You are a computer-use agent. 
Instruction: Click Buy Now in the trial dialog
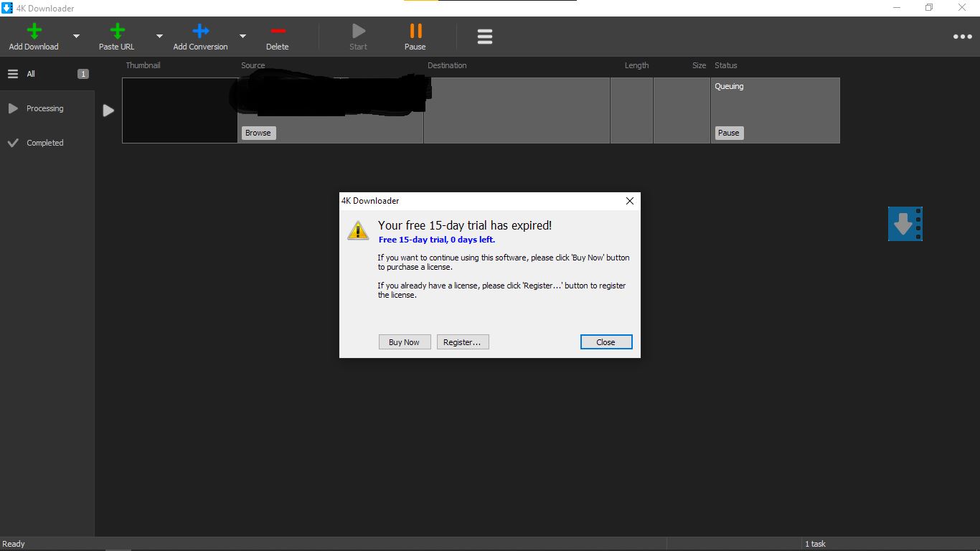404,342
